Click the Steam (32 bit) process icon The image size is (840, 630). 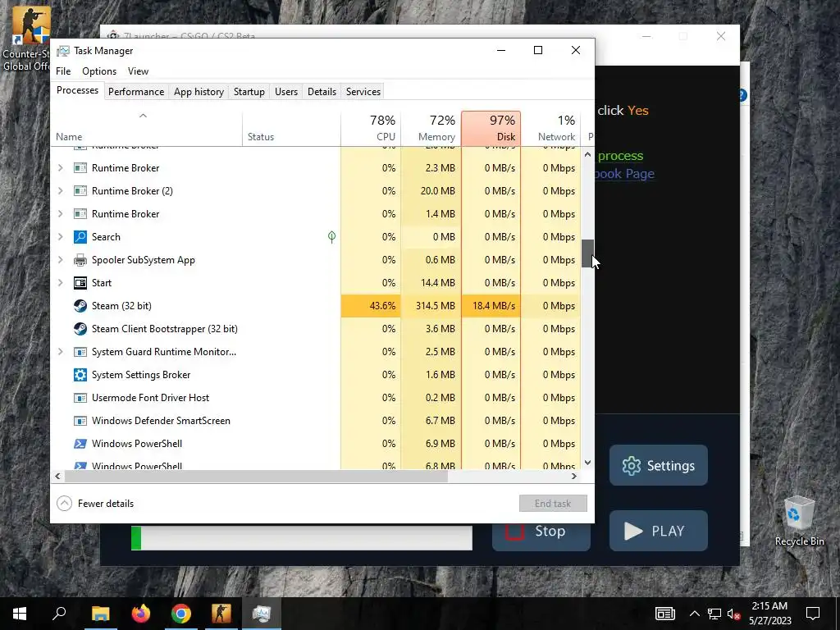pyautogui.click(x=80, y=306)
